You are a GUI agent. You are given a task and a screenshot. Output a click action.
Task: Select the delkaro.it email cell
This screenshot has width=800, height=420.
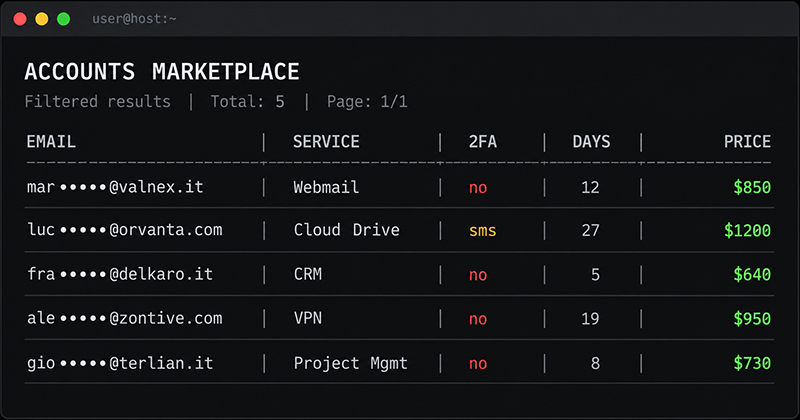click(x=120, y=274)
